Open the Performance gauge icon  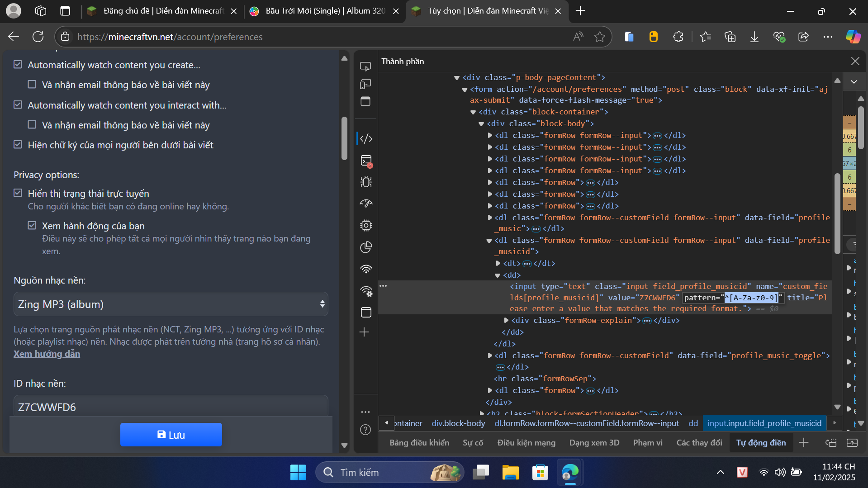click(366, 204)
